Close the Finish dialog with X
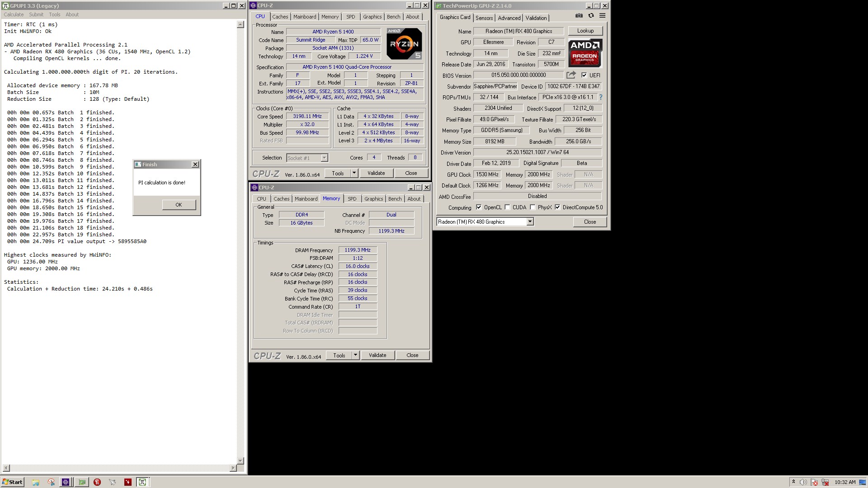Image resolution: width=868 pixels, height=488 pixels. pyautogui.click(x=195, y=164)
